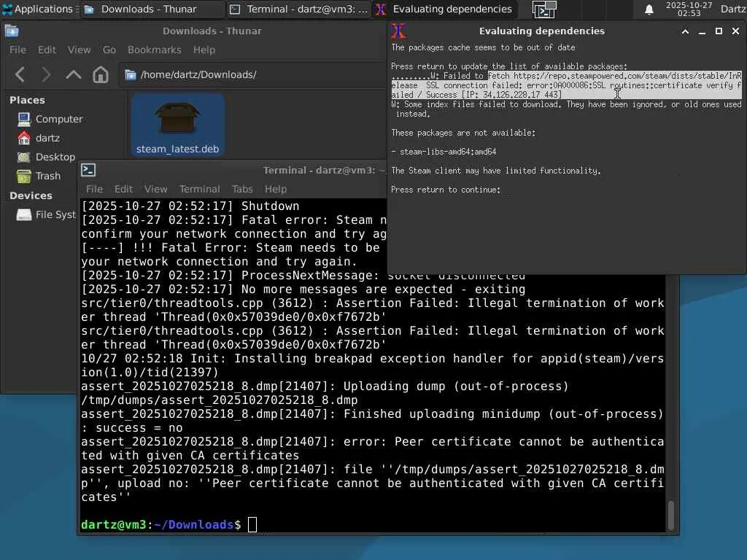Go back in Thunar history
Image resolution: width=747 pixels, height=560 pixels.
pyautogui.click(x=20, y=75)
